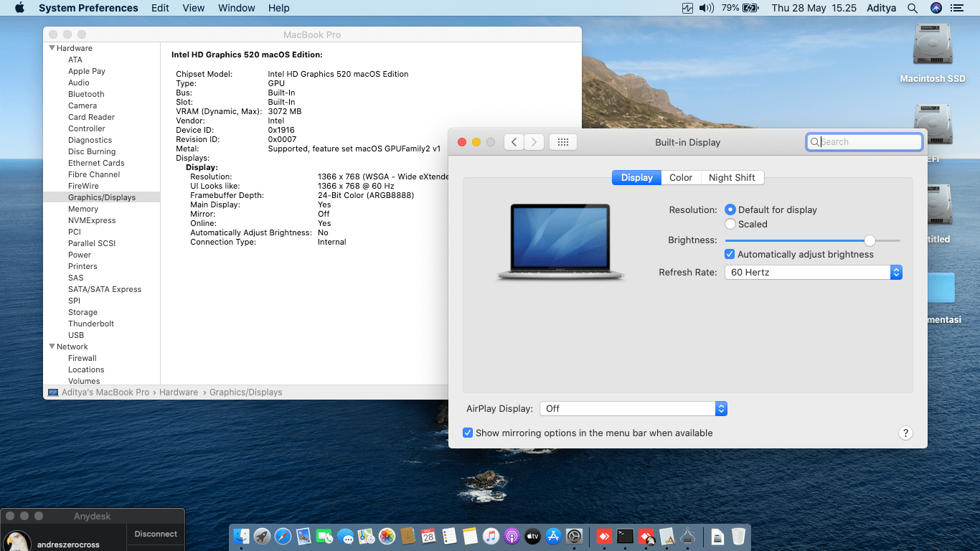
Task: Click the Brightness slider knob
Action: (x=870, y=240)
